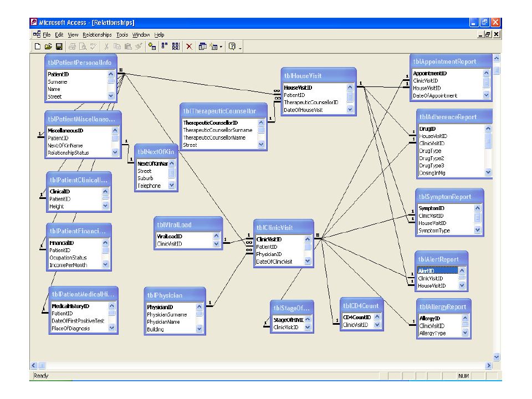This screenshot has height=399, width=532.
Task: Open the File menu
Action: [47, 34]
